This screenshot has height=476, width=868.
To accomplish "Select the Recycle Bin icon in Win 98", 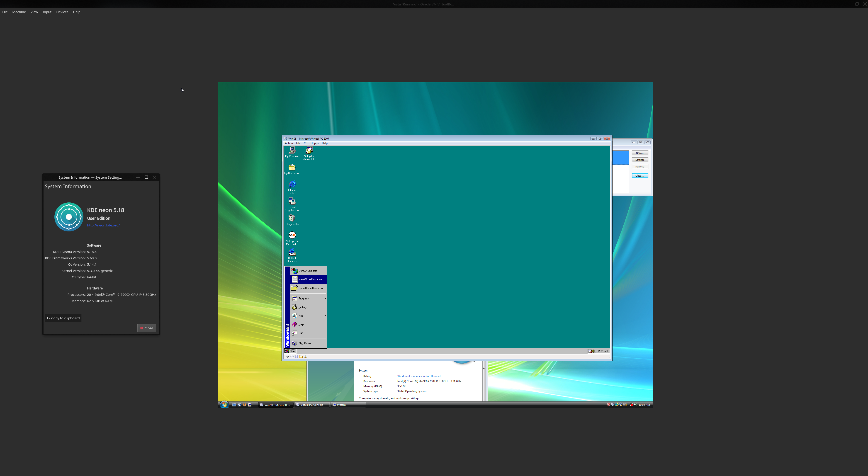I will pos(292,220).
